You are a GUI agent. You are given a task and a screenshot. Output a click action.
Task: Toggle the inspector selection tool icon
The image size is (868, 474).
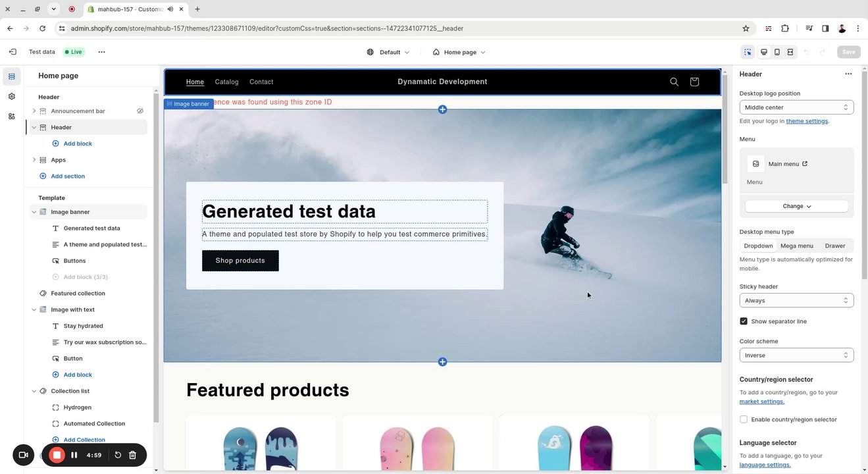pyautogui.click(x=748, y=52)
